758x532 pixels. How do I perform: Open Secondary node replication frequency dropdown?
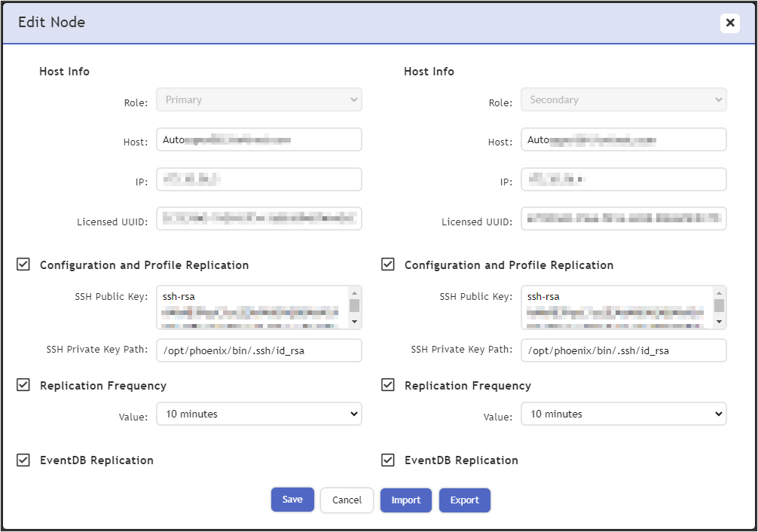[x=623, y=414]
